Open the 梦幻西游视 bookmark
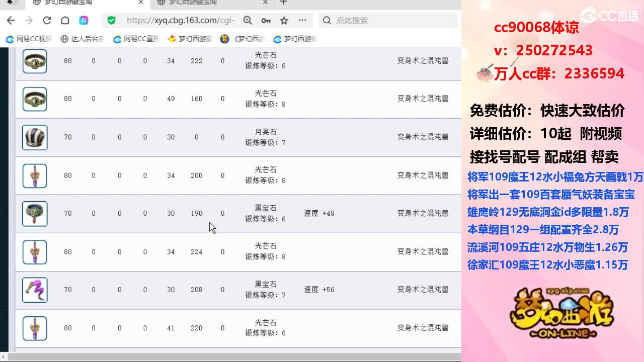This screenshot has height=362, width=644. pos(296,39)
